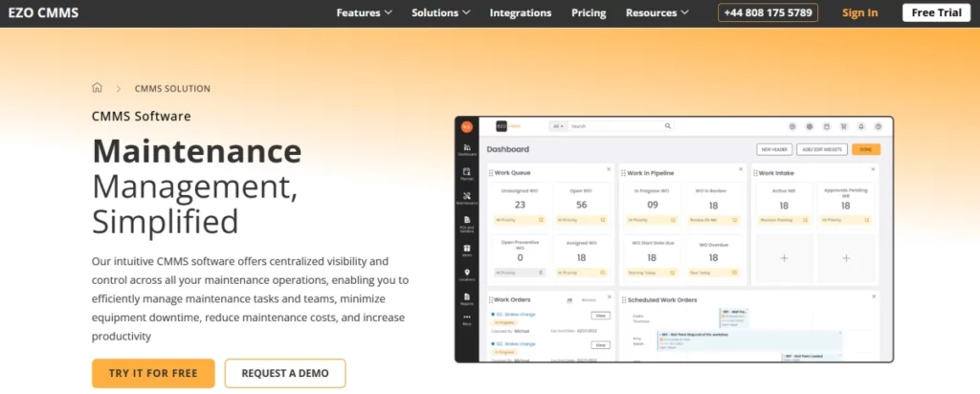The width and height of the screenshot is (980, 394).
Task: Click the REQUEST A DEMO button
Action: (285, 373)
